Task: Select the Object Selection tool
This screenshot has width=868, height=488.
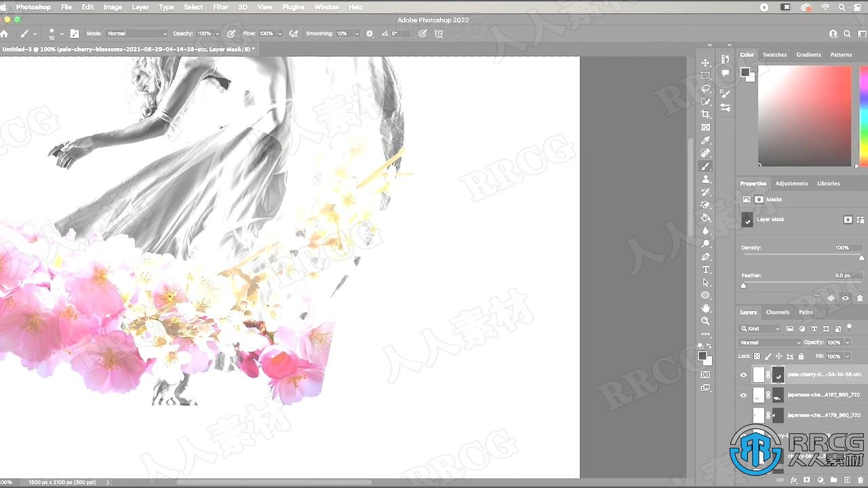Action: coord(705,101)
